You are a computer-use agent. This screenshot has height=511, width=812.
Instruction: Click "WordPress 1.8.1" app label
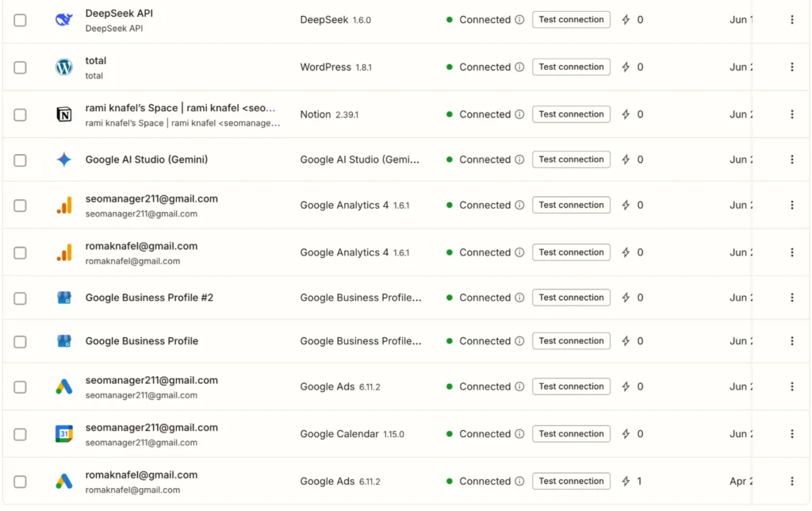coord(335,67)
